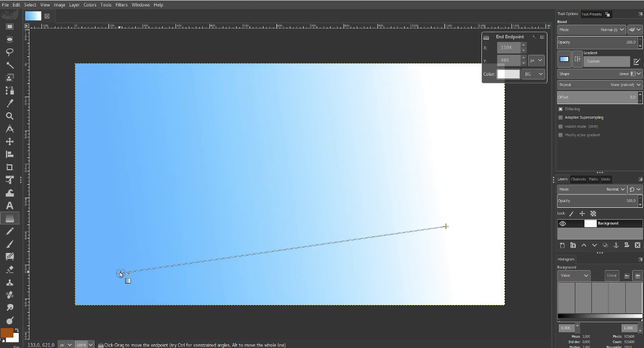This screenshot has height=348, width=644.
Task: Switch to the Channels tab
Action: coord(578,179)
